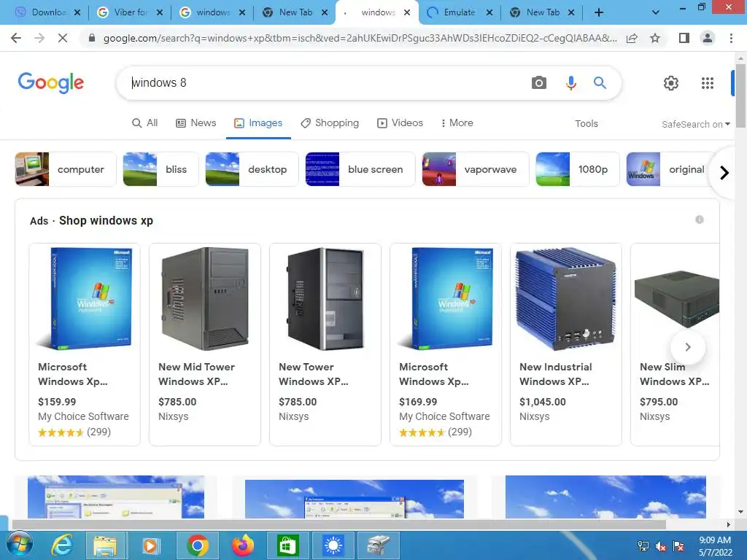Click the vertical scrollbar thumb
Screen dimensions: 747x560
click(740, 96)
